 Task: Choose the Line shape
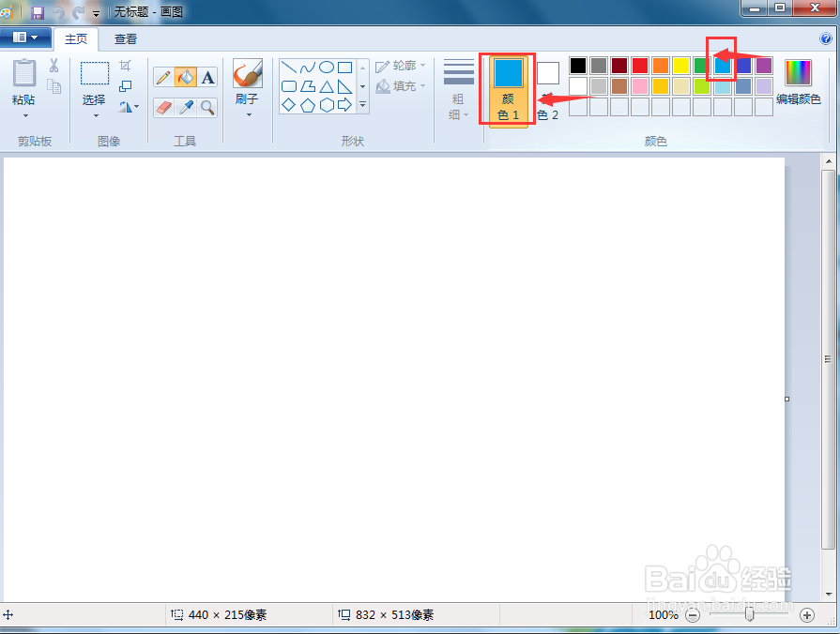pyautogui.click(x=289, y=67)
